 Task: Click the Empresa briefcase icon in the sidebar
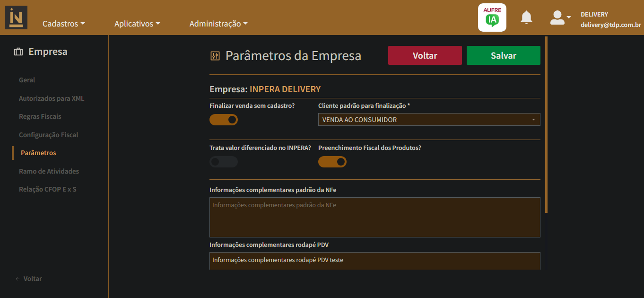(18, 52)
